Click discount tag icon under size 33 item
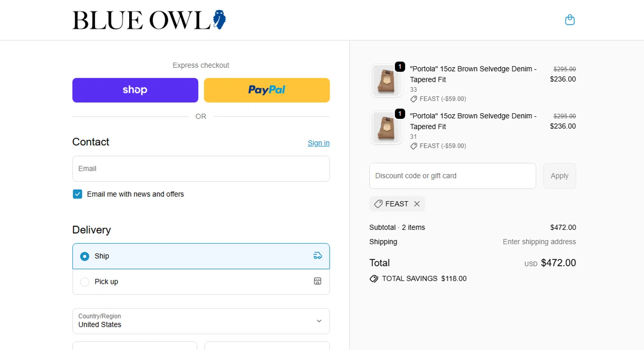644x350 pixels. (x=413, y=99)
